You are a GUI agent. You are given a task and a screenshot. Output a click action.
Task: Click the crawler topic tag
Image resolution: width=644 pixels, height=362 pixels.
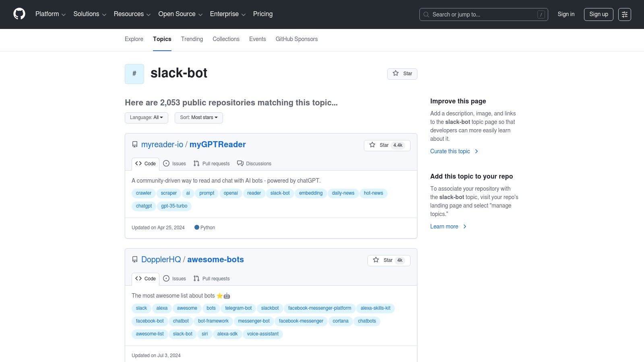144,193
